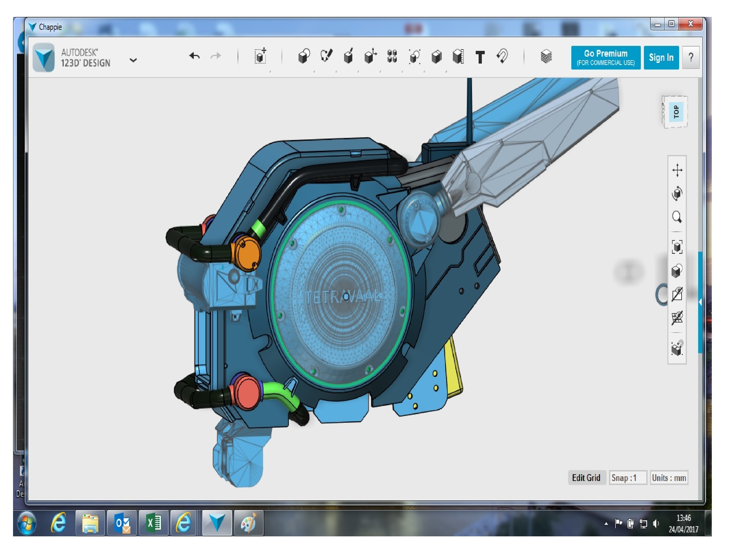Select the Text tool
The image size is (730, 560).
pos(480,57)
